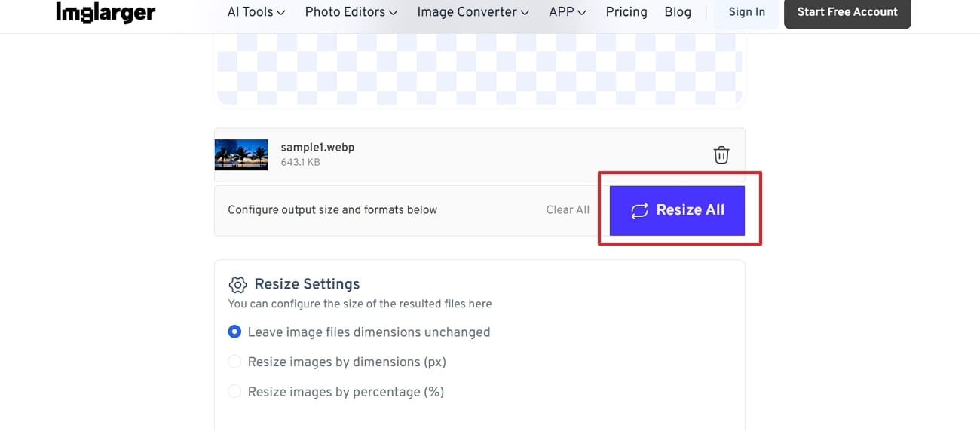Click the Clear All link

point(568,210)
